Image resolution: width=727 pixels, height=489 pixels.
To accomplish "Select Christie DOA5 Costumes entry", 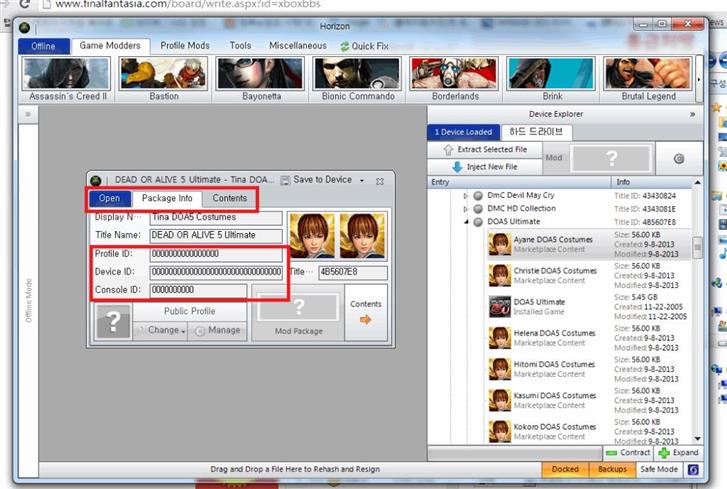I will pos(589,275).
